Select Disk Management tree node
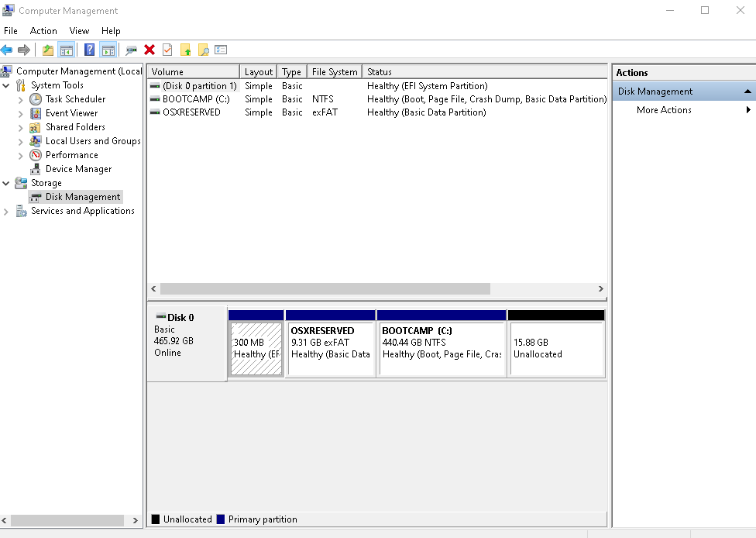756x538 pixels. (82, 197)
